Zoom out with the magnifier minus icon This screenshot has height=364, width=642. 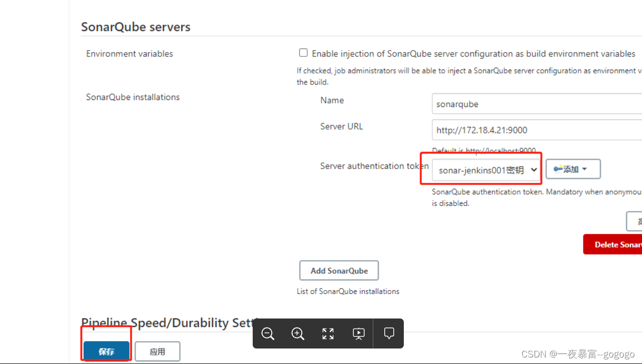point(268,333)
